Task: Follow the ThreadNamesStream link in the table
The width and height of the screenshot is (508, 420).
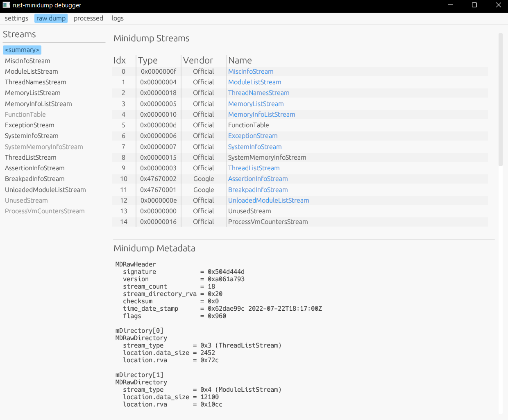Action: [x=259, y=93]
